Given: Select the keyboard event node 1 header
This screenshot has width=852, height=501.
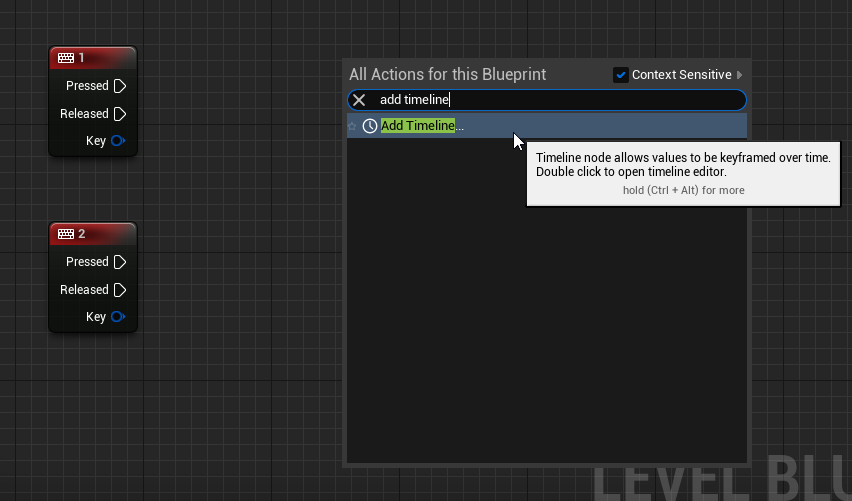Looking at the screenshot, I should click(x=93, y=58).
